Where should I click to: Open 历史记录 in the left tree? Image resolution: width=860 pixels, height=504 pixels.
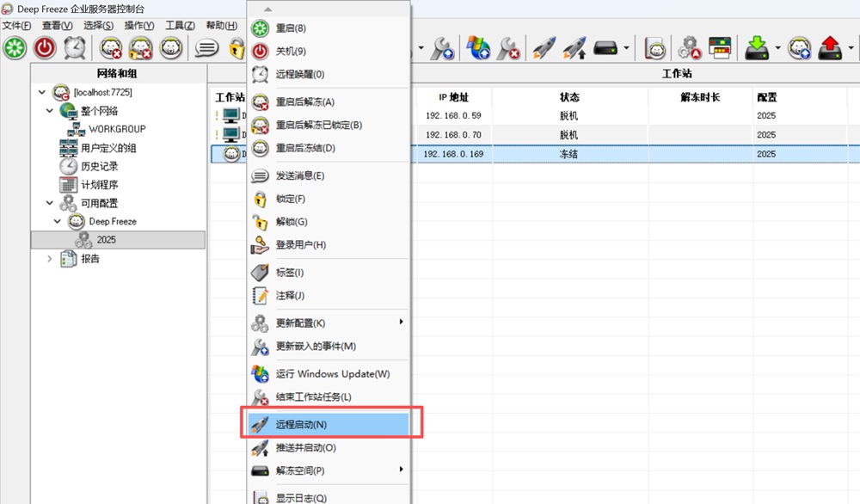point(99,166)
